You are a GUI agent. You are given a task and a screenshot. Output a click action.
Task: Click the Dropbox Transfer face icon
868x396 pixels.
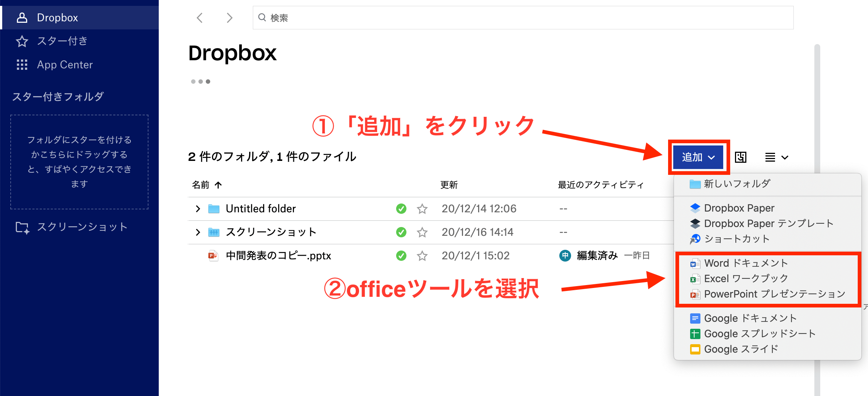click(x=741, y=157)
